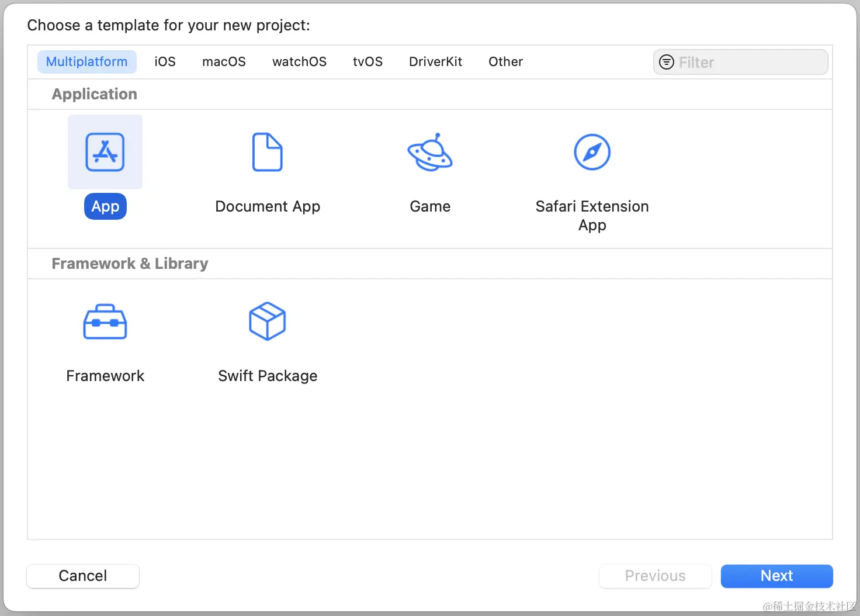The image size is (860, 616).
Task: Pick the Game template UFO icon
Action: [x=430, y=152]
